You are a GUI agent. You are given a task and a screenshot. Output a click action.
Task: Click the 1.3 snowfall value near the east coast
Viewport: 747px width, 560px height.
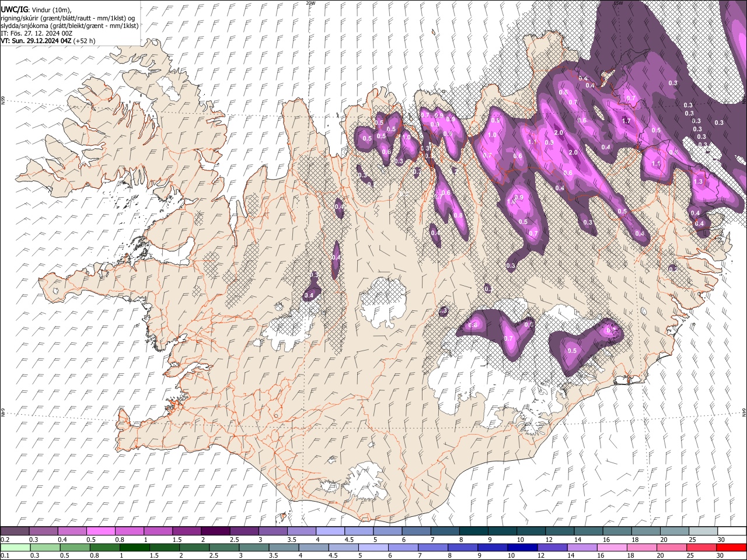coord(698,181)
